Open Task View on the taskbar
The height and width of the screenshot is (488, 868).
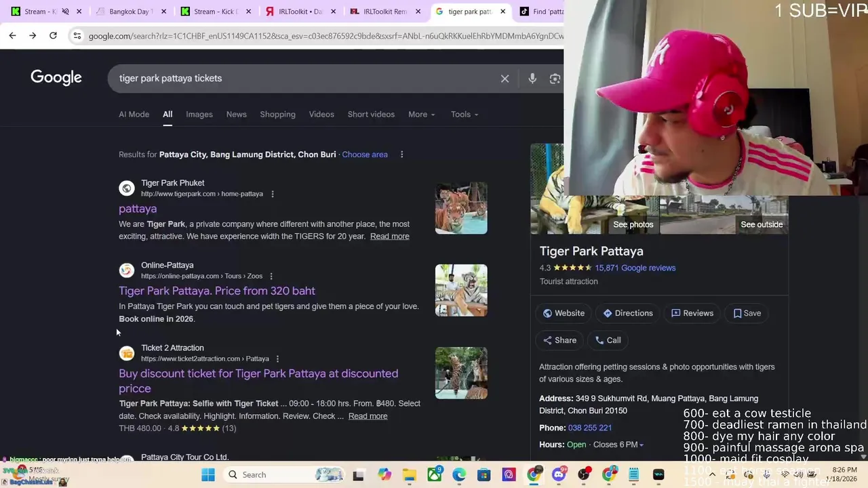pos(358,474)
